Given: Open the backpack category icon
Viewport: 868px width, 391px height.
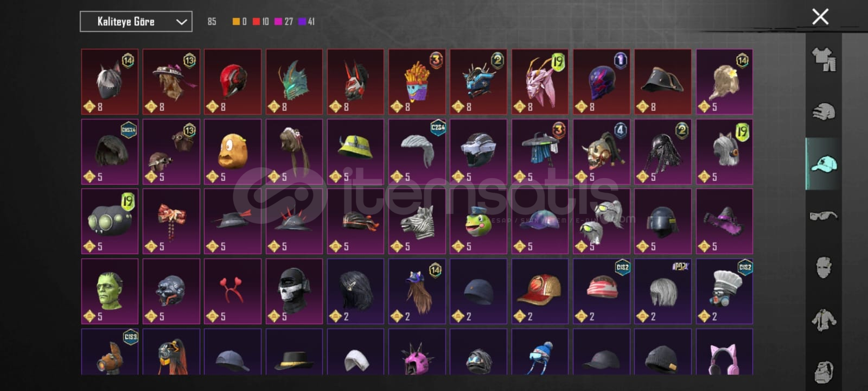Looking at the screenshot, I should click(824, 372).
